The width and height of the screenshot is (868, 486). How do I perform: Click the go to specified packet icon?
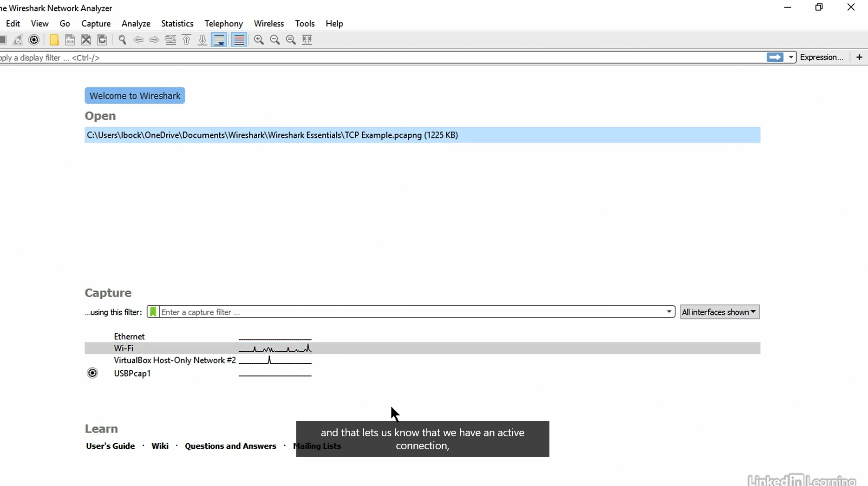coord(170,40)
